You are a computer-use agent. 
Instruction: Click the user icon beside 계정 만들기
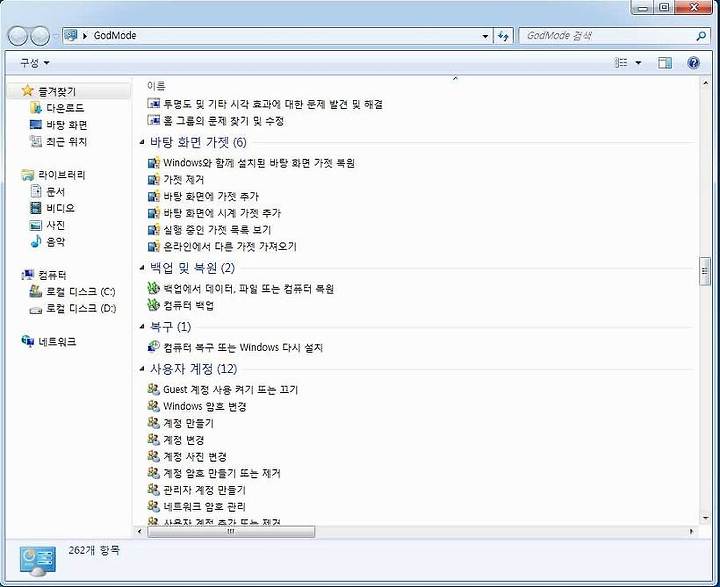click(x=153, y=422)
